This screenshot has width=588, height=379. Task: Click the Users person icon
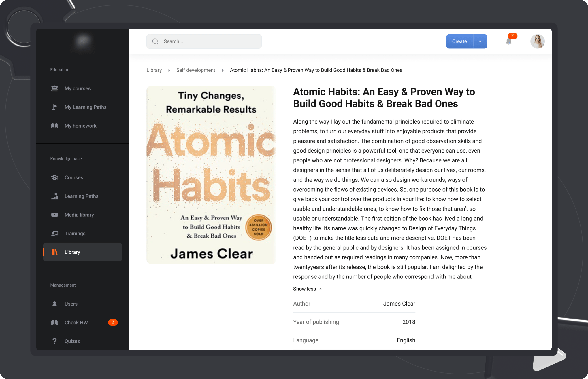click(54, 304)
